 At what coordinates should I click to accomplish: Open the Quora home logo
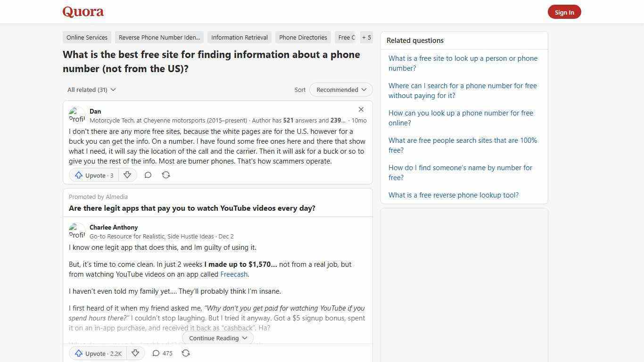click(x=83, y=12)
